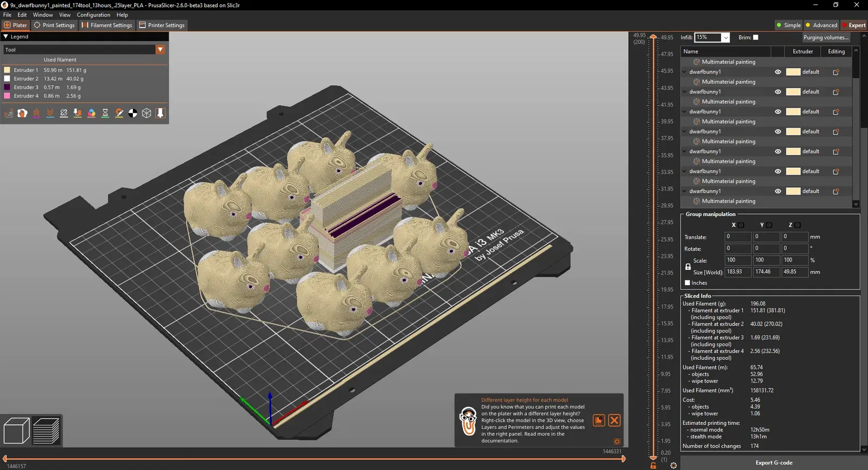This screenshot has height=470, width=868.
Task: Open the Tool view type dropdown
Action: [160, 49]
